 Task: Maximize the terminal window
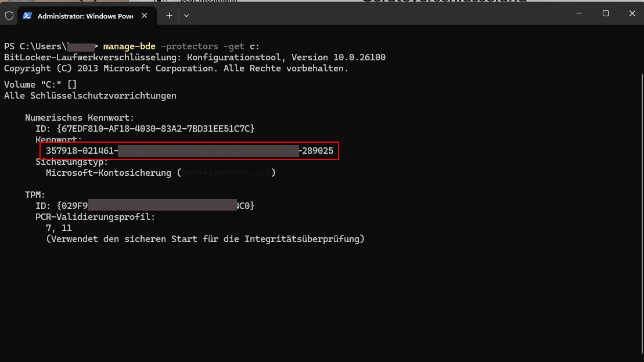605,13
